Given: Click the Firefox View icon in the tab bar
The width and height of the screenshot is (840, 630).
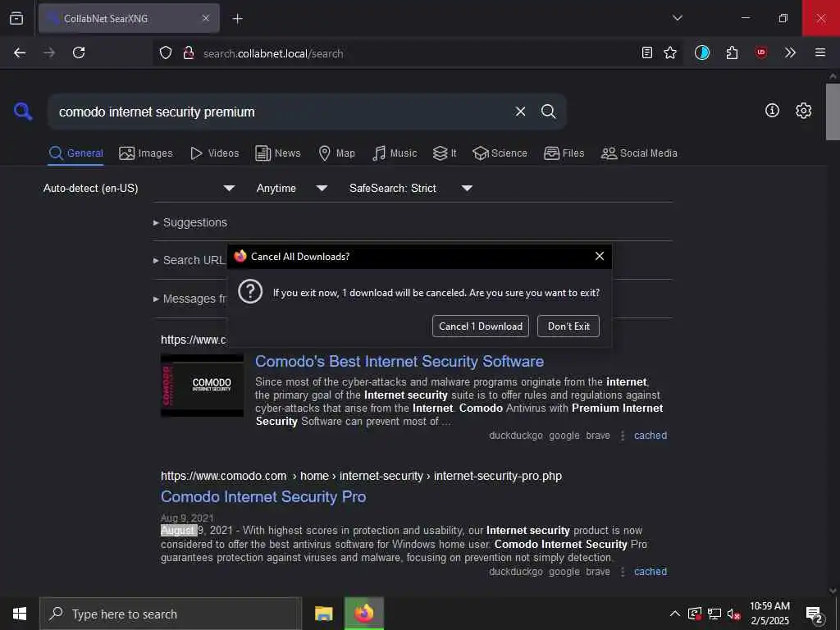Looking at the screenshot, I should [x=16, y=18].
